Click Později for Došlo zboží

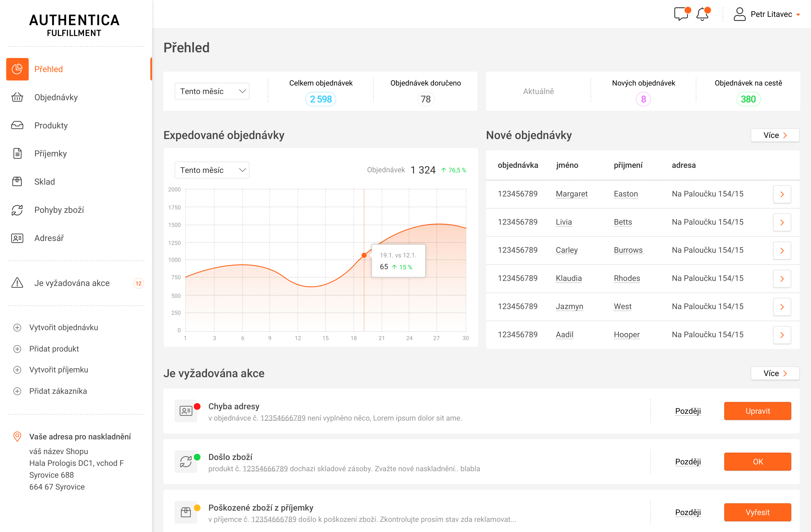point(688,462)
